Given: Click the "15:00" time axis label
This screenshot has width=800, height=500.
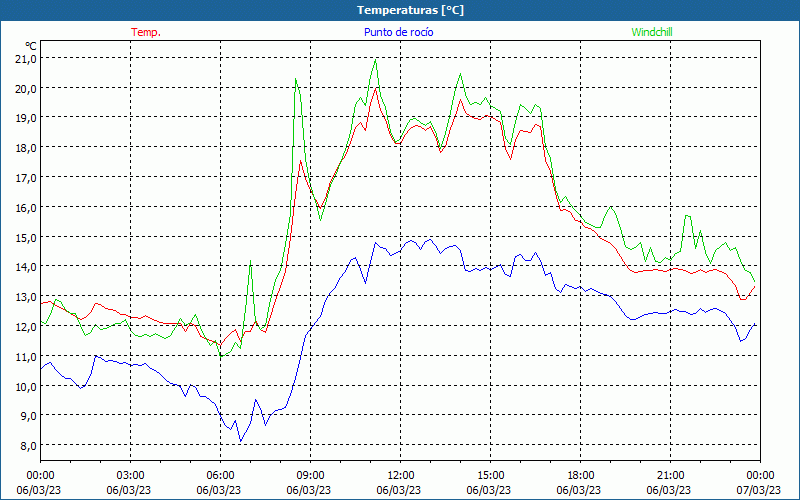Looking at the screenshot, I should (490, 475).
